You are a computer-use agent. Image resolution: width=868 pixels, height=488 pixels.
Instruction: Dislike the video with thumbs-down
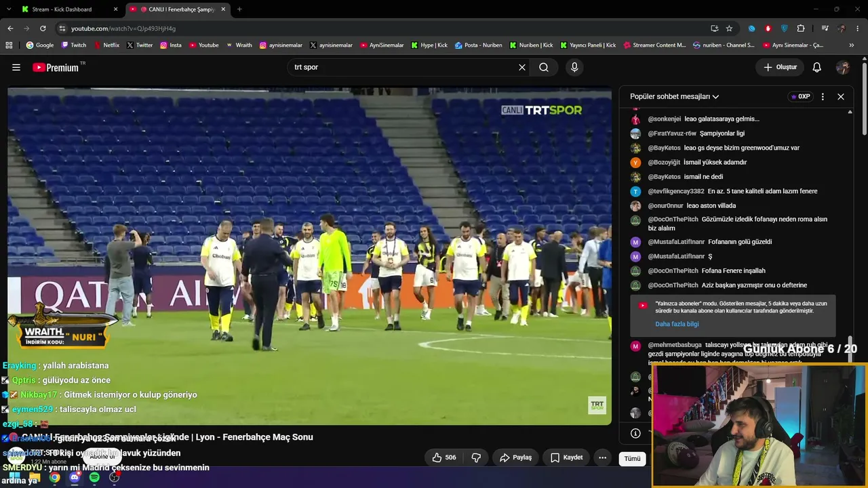point(476,457)
